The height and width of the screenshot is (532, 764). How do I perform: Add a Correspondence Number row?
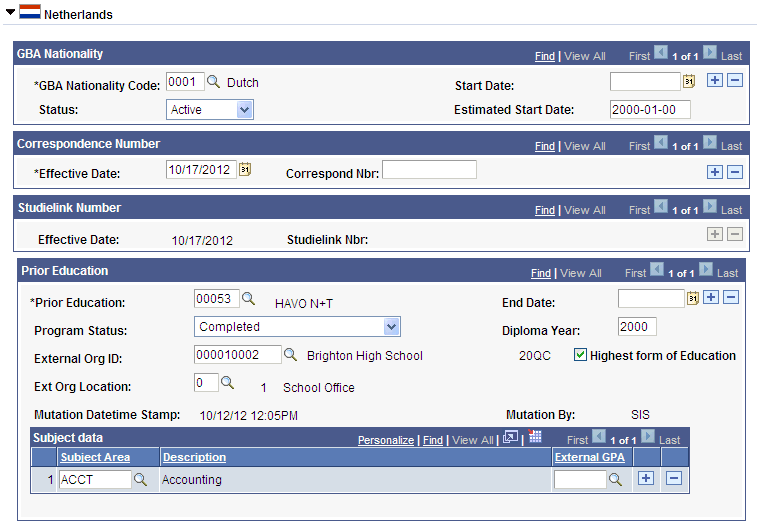(715, 172)
